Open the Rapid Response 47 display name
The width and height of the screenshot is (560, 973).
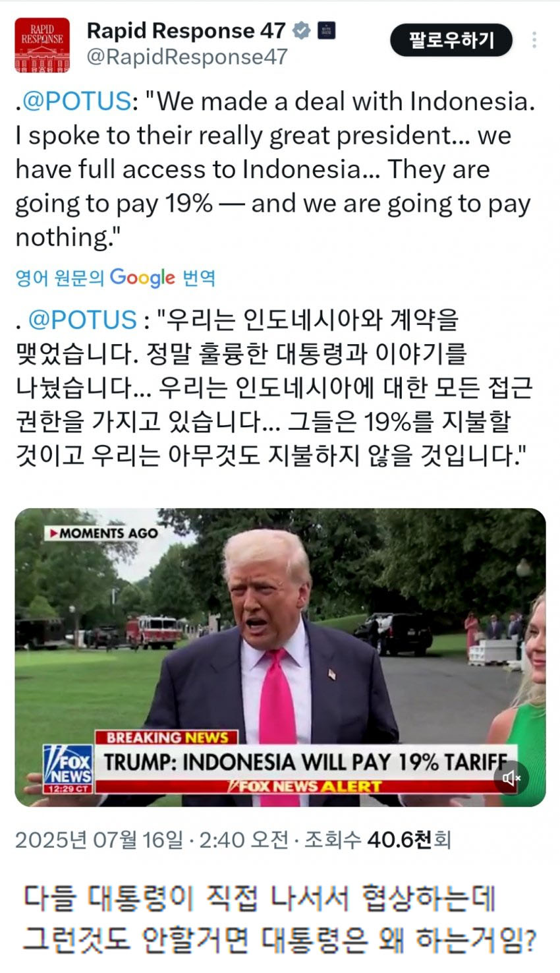(x=186, y=30)
